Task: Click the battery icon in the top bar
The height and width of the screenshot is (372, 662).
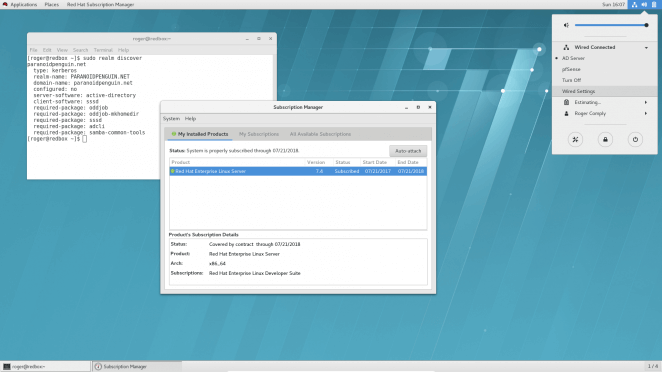Action: tap(654, 4)
